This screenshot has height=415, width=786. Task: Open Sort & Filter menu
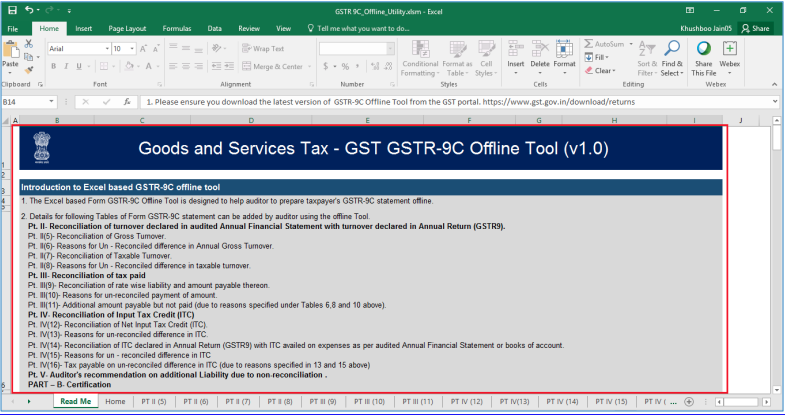[647, 59]
